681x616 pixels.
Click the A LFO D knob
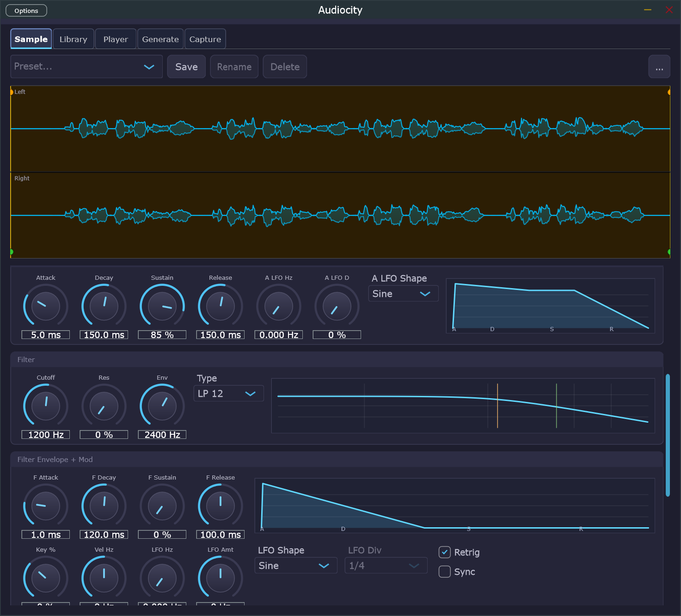[337, 306]
